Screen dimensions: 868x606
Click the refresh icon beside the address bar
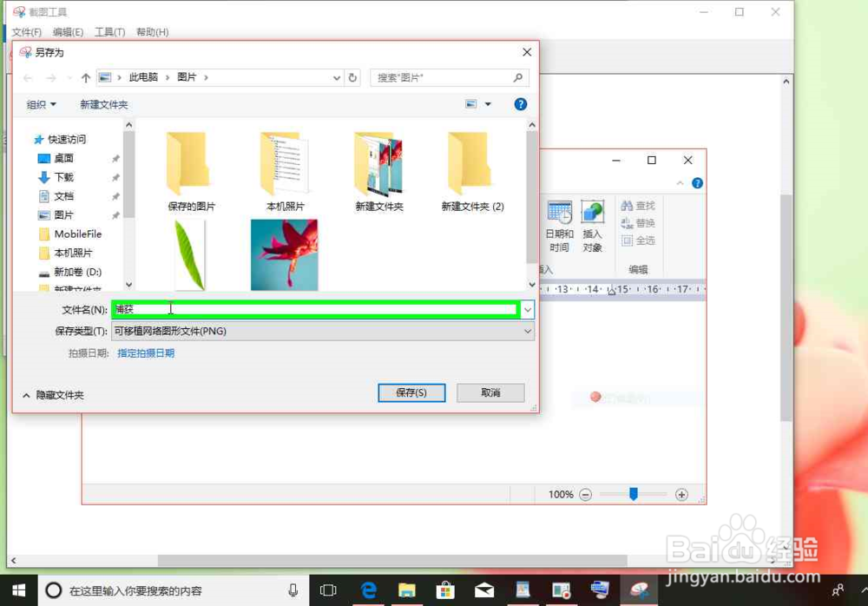click(352, 77)
